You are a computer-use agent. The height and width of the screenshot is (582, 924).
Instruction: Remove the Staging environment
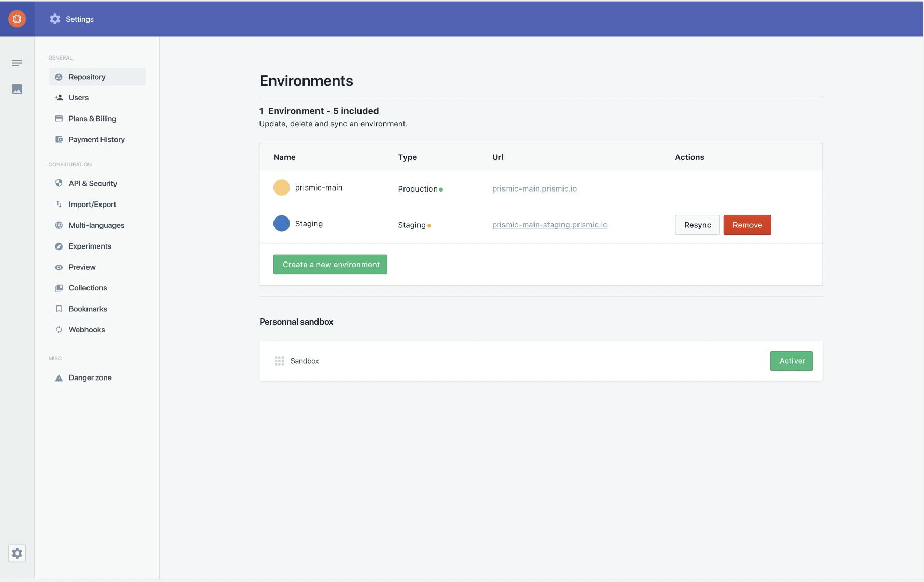click(747, 225)
